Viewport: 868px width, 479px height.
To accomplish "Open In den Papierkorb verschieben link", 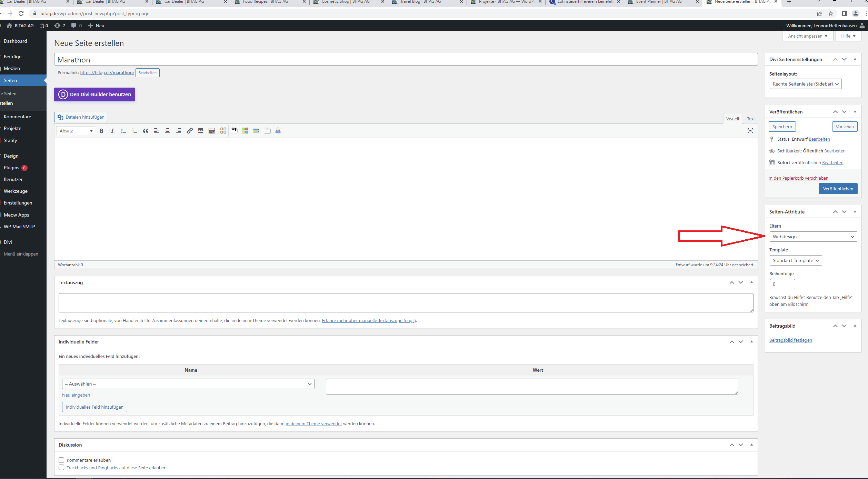I will pos(798,178).
